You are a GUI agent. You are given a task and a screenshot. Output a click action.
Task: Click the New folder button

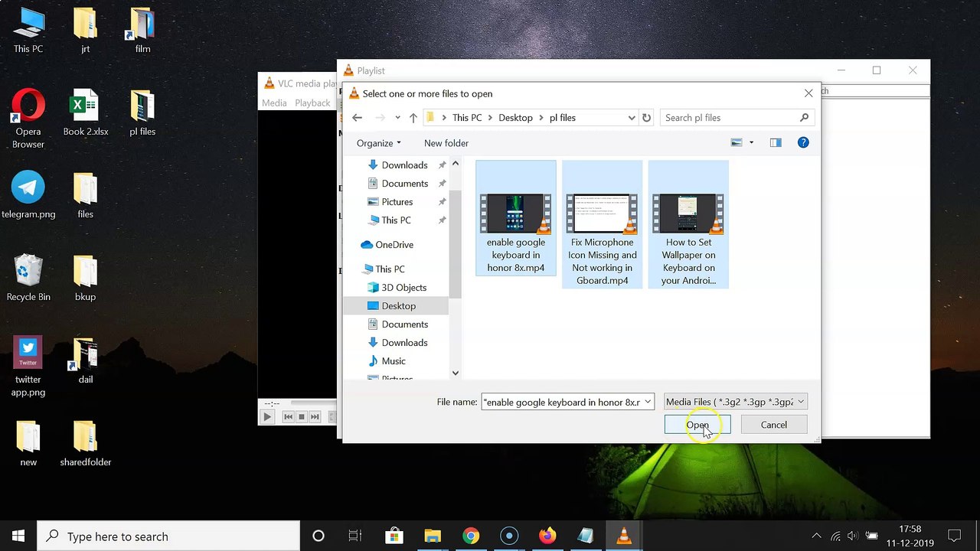(x=446, y=143)
